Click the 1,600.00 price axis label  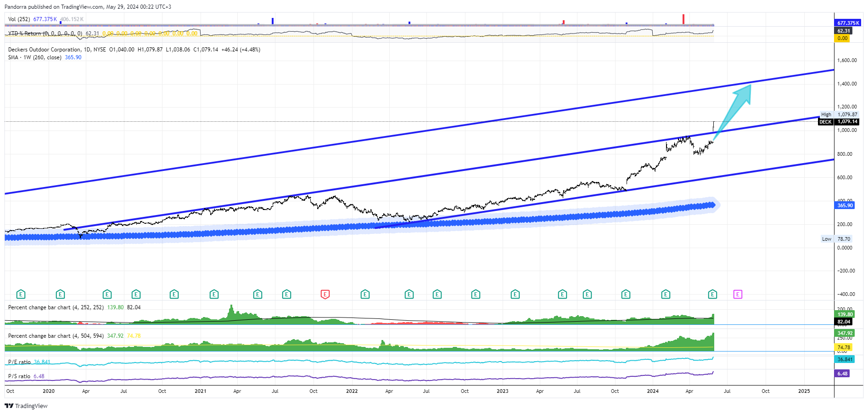[x=847, y=60]
